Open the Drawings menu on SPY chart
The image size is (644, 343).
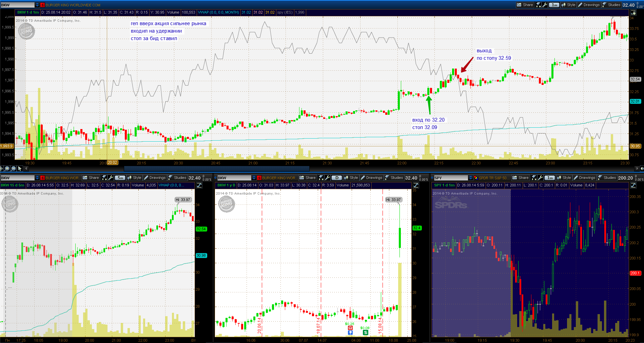click(584, 178)
